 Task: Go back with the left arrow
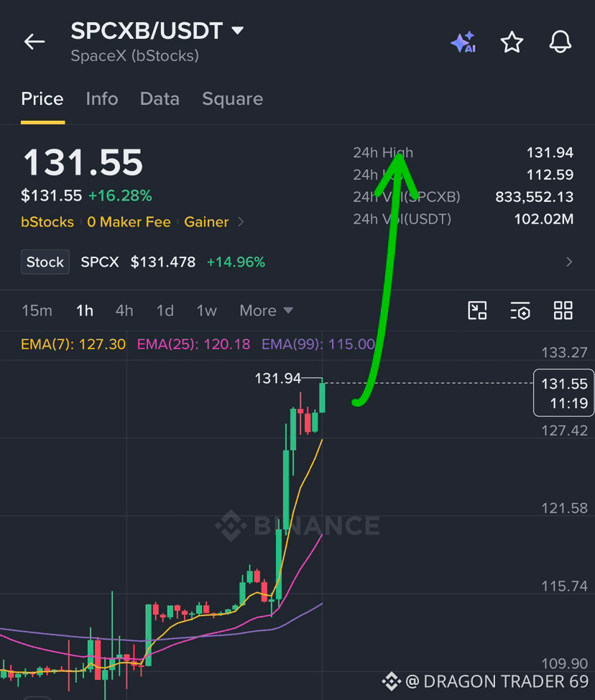34,42
